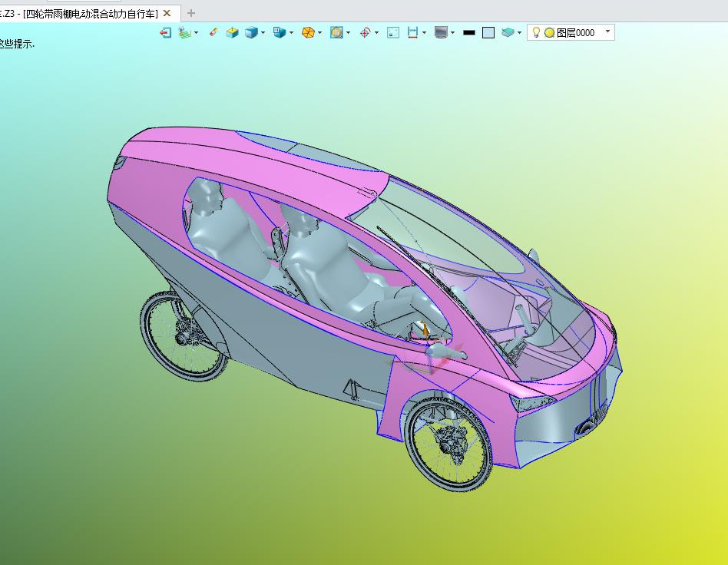This screenshot has width=728, height=565.
Task: Click the orange polyhedron icon
Action: pyautogui.click(x=307, y=33)
